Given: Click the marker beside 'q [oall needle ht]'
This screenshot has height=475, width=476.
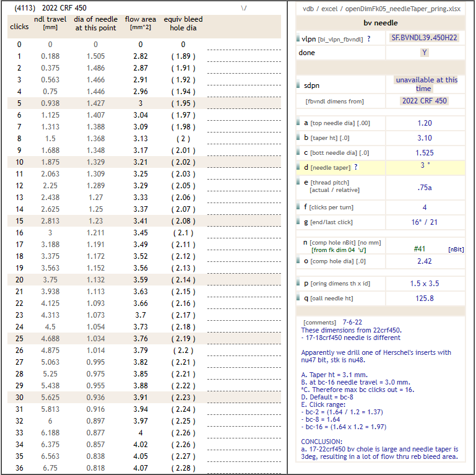Looking at the screenshot, I should [x=299, y=299].
